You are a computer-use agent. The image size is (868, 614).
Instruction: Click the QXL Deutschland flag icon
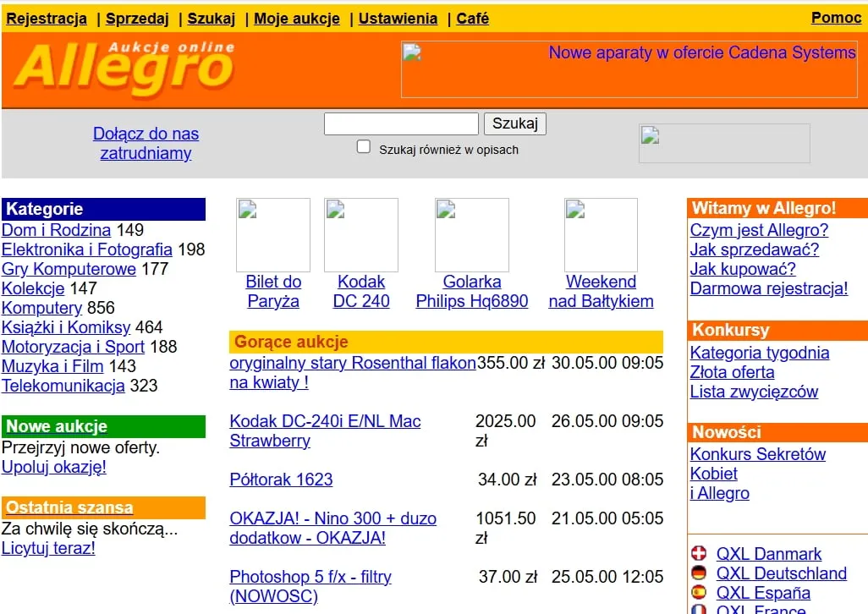[x=699, y=573]
